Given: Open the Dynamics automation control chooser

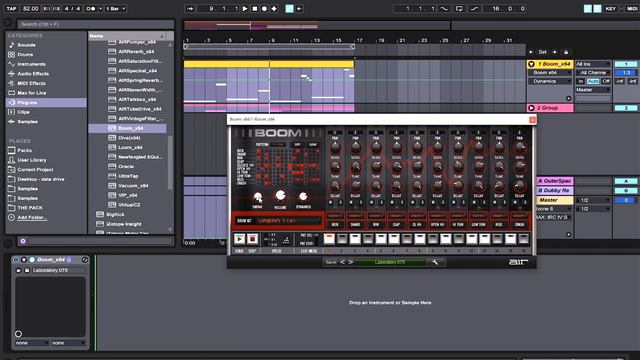Looking at the screenshot, I should (551, 81).
